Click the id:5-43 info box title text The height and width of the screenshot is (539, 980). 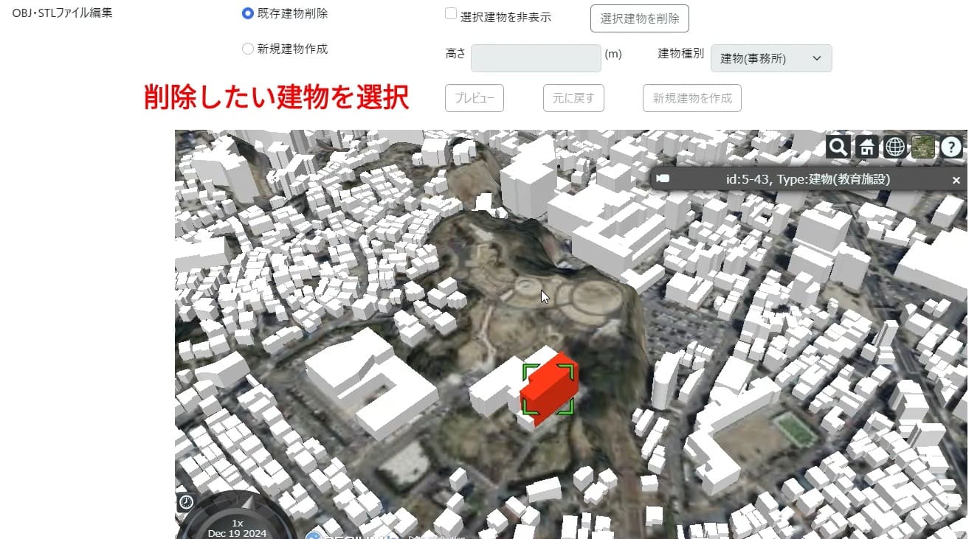pyautogui.click(x=808, y=179)
